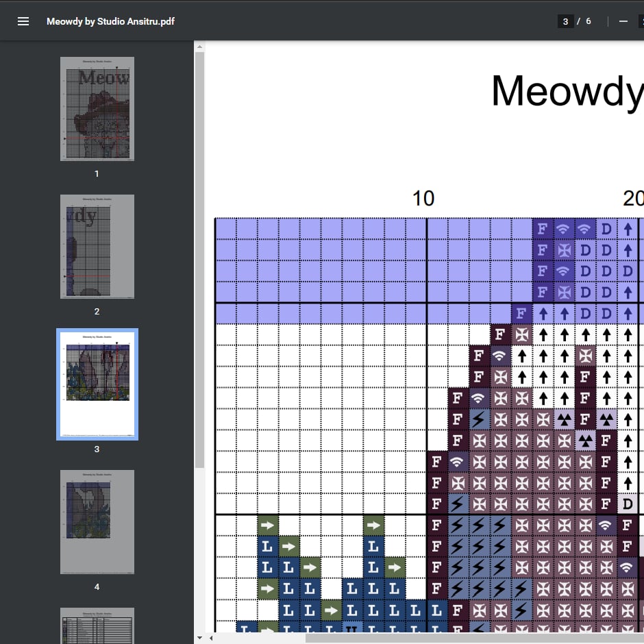Open the hamburger sidebar menu

(23, 21)
